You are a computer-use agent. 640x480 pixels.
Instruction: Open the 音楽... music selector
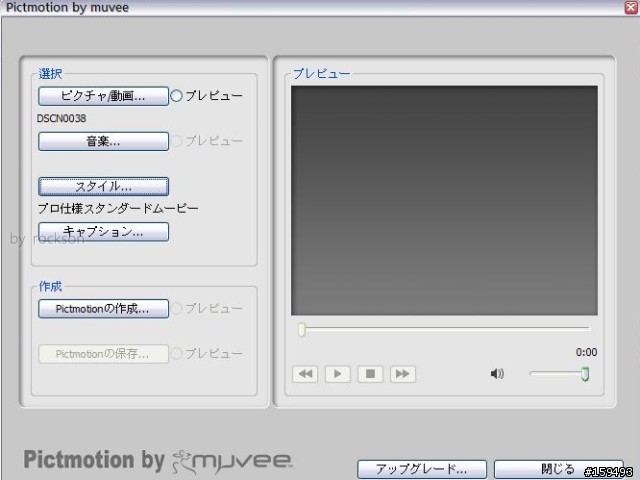(103, 141)
